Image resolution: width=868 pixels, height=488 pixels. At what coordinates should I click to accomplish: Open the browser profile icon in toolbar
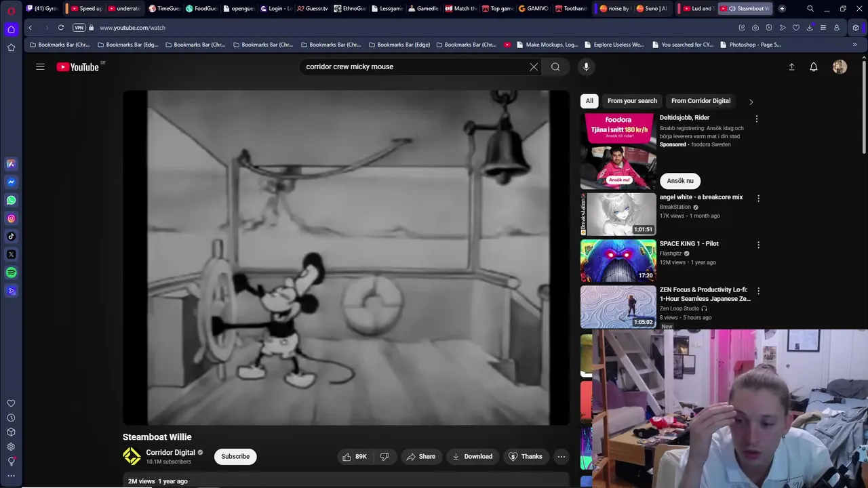tap(837, 28)
